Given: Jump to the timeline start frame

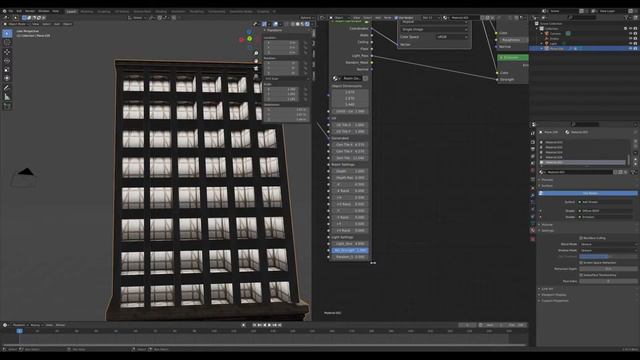Looking at the screenshot, I should click(254, 325).
